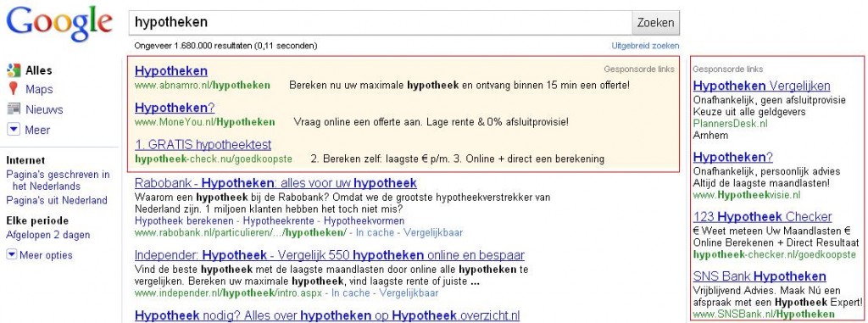Open the ABN AMRO Hypotheken sponsored link
Viewport: 868px width, 323px height.
coord(171,71)
